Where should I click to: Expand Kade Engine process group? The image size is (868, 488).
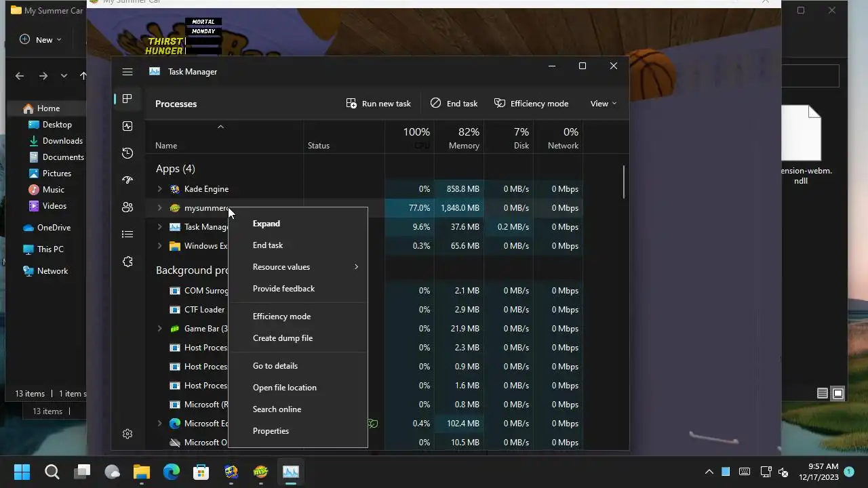click(160, 189)
